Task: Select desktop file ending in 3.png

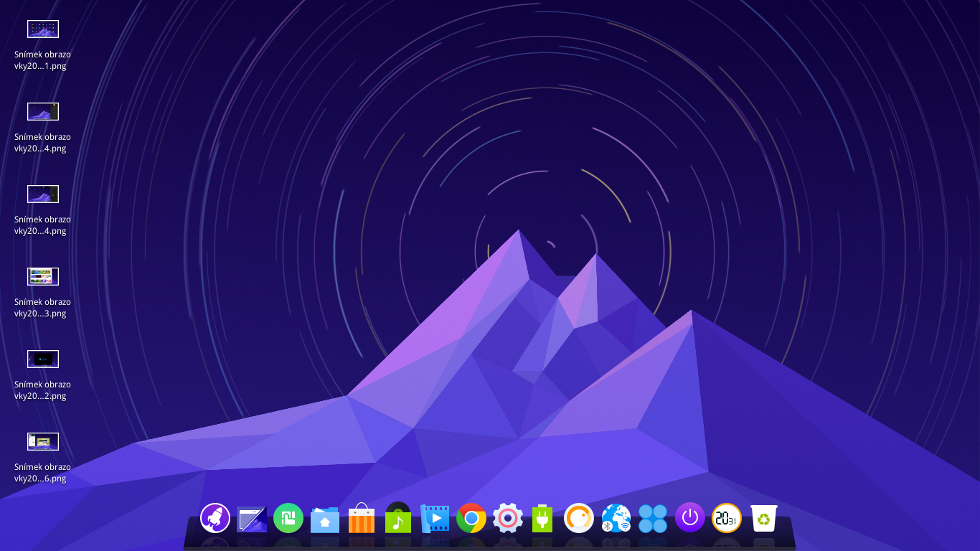Action: click(x=43, y=292)
